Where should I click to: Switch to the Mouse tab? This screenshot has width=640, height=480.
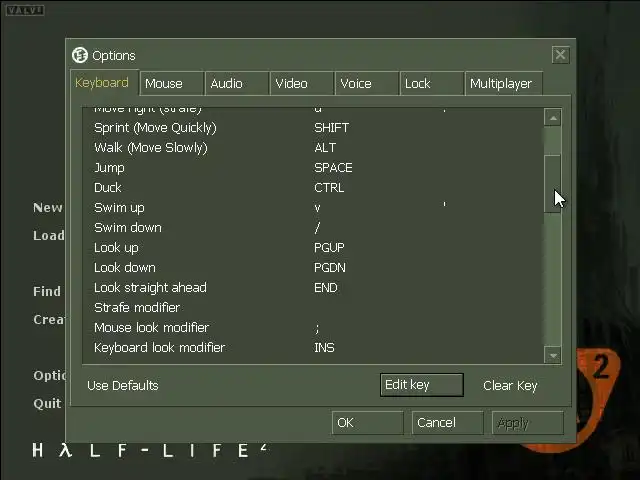point(172,84)
